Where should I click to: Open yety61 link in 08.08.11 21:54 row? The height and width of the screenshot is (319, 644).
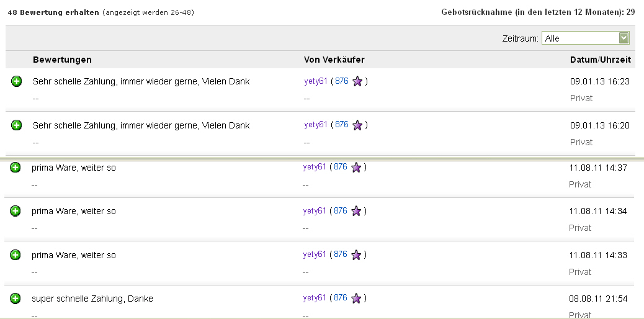(x=315, y=298)
